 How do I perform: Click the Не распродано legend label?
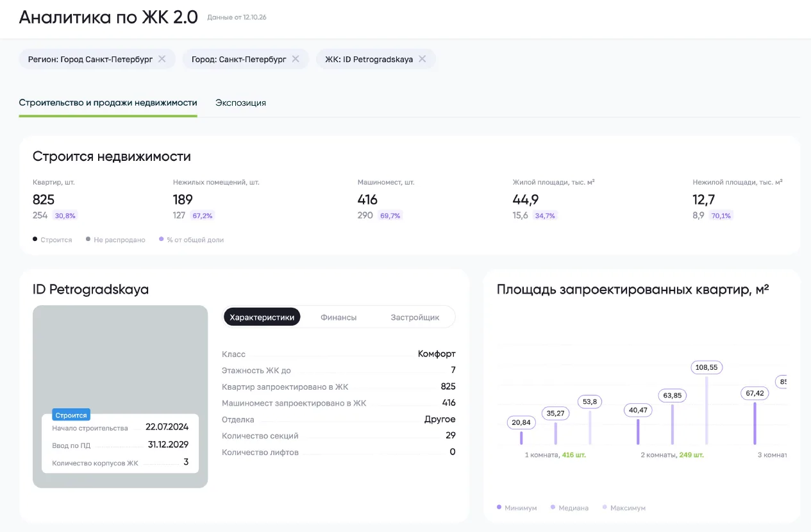click(115, 240)
